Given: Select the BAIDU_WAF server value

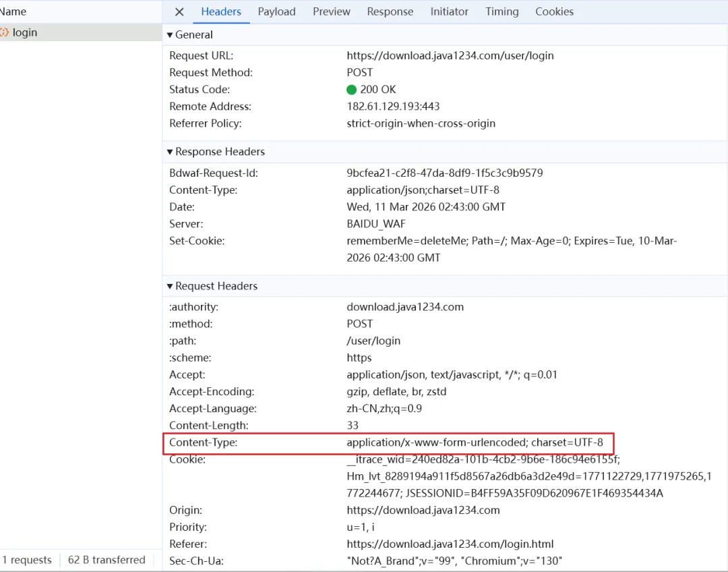Looking at the screenshot, I should click(376, 224).
